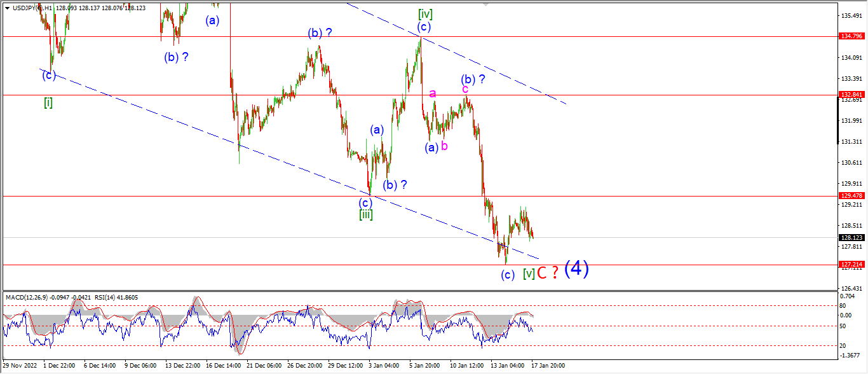Select the USDJPY(€),H1 symbol title
Viewport: 868px width, 374px height.
[32, 8]
